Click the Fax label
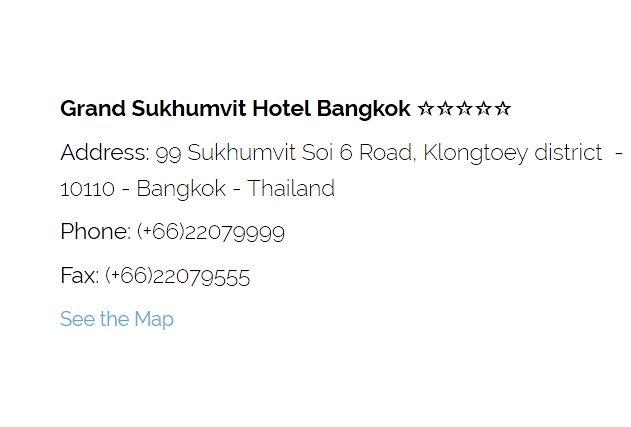The width and height of the screenshot is (631, 427). [x=79, y=276]
